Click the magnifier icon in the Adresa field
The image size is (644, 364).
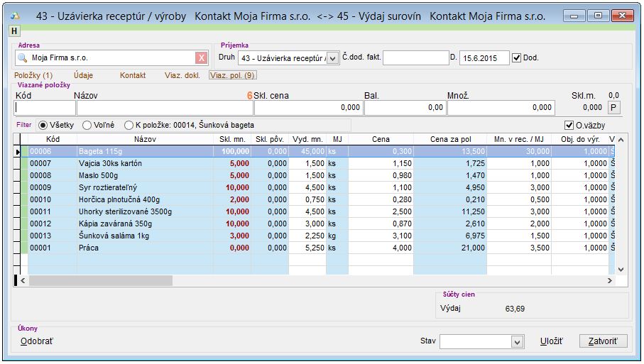pyautogui.click(x=21, y=58)
